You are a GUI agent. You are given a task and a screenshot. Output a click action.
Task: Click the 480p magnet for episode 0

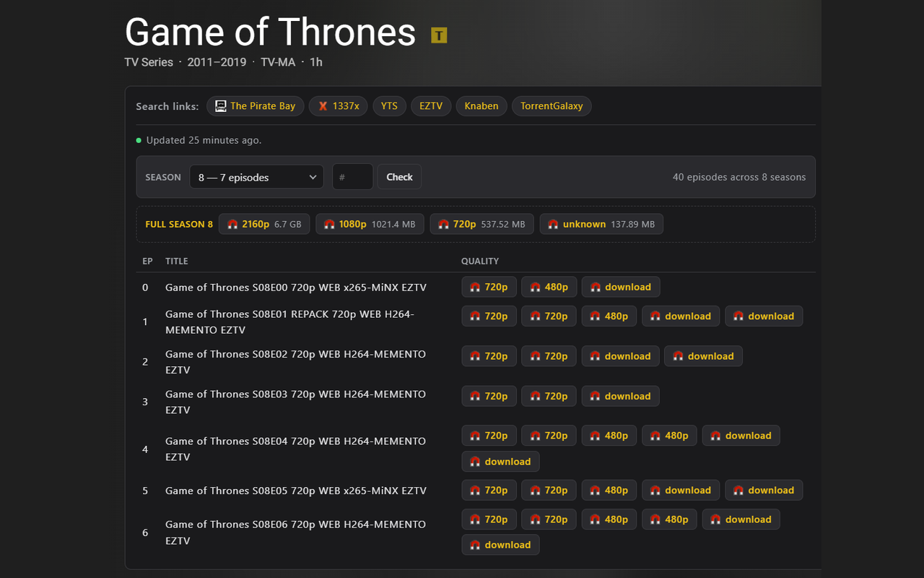(x=549, y=287)
